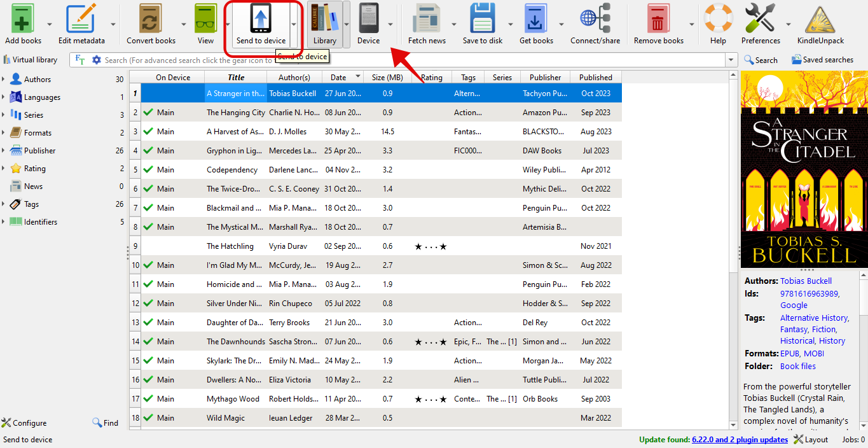868x448 pixels.
Task: Open advanced search gear icon
Action: tap(97, 60)
